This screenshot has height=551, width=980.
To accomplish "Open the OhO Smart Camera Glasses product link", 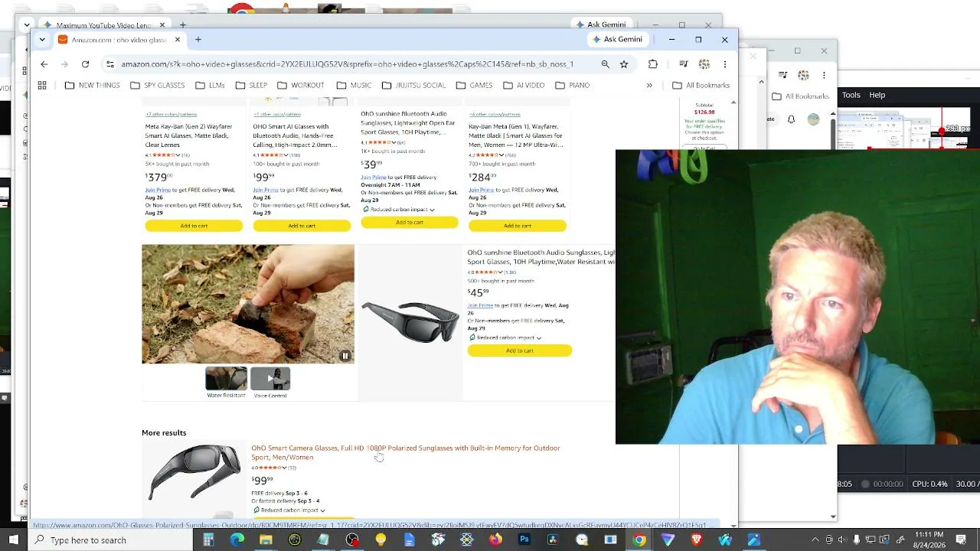I will tap(406, 452).
